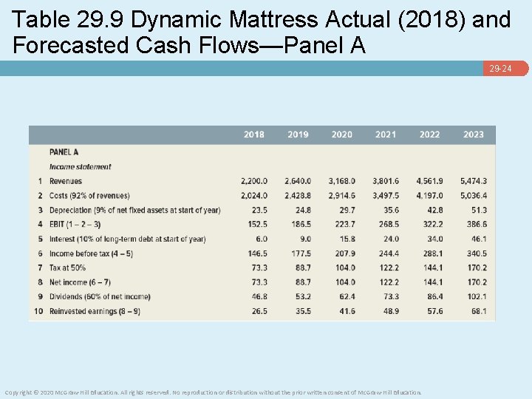Click 2023 depreciation value 51.3
The width and height of the screenshot is (532, 399).
479,211
